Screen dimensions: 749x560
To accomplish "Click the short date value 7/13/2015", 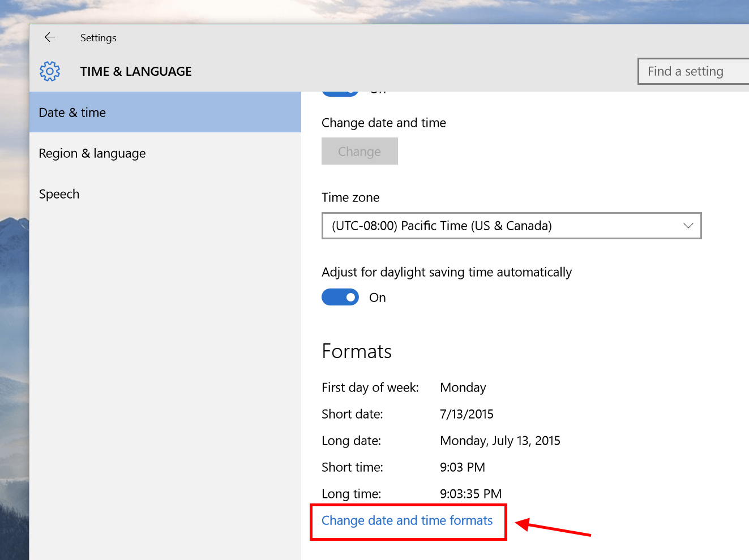I will [x=466, y=414].
